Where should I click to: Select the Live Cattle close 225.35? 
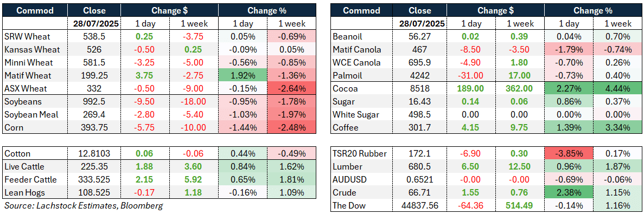tap(94, 166)
